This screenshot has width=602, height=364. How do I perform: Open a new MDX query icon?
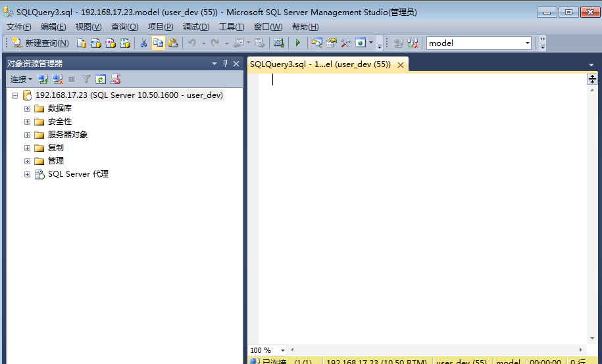[x=95, y=43]
